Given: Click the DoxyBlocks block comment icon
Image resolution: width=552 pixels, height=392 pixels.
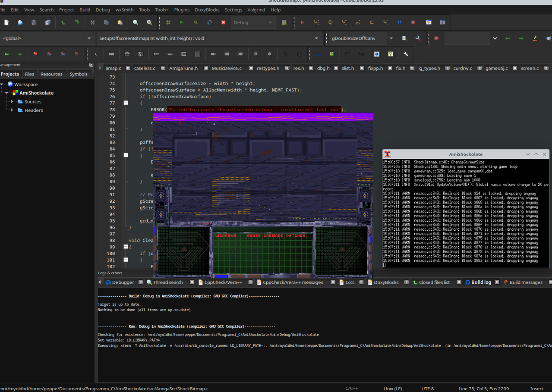Looking at the screenshot, I should point(347,54).
